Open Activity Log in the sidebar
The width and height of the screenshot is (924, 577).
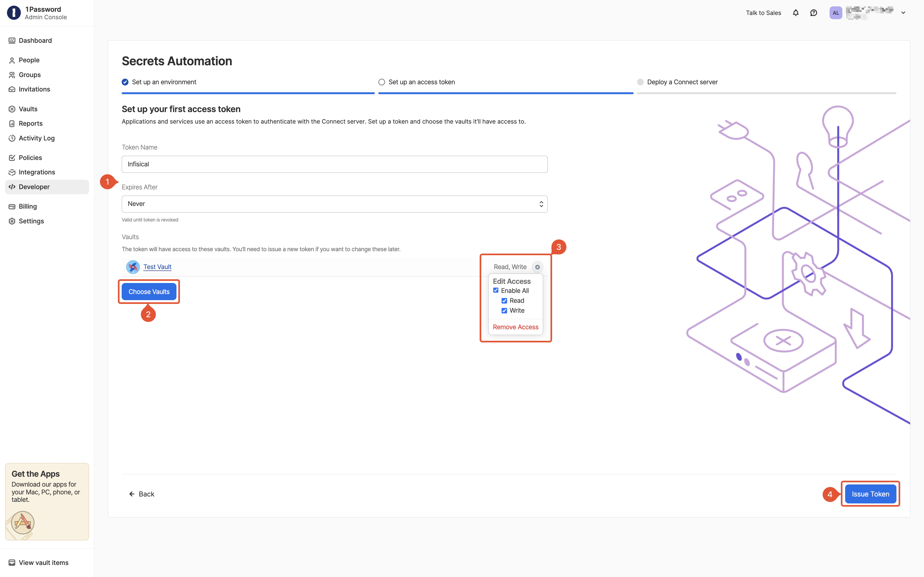47,138
